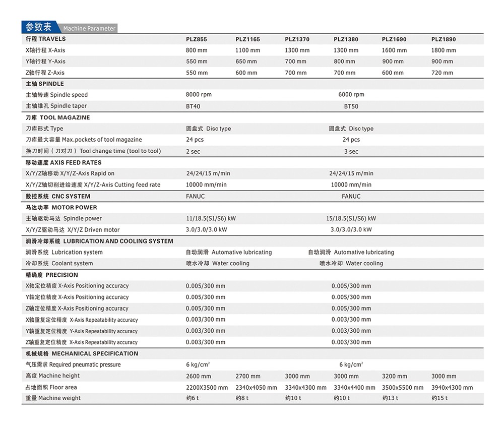Click the 11/18.5(S1/S6) kW spindle power value

211,219
